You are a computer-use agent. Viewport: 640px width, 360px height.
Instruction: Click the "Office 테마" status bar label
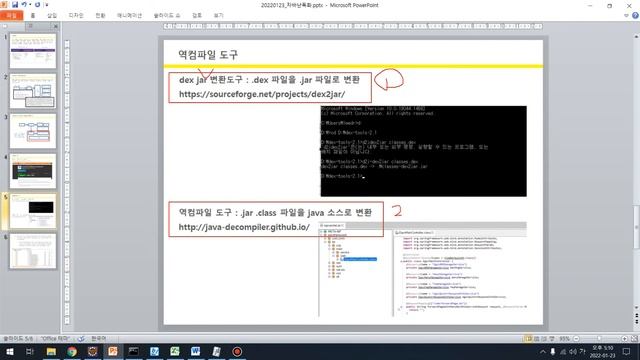[x=55, y=339]
